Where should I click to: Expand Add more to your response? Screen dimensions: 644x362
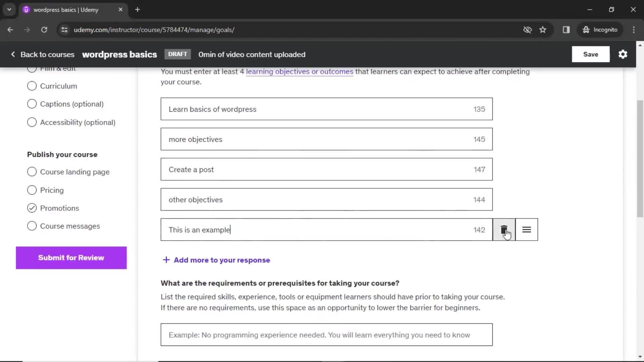(217, 260)
